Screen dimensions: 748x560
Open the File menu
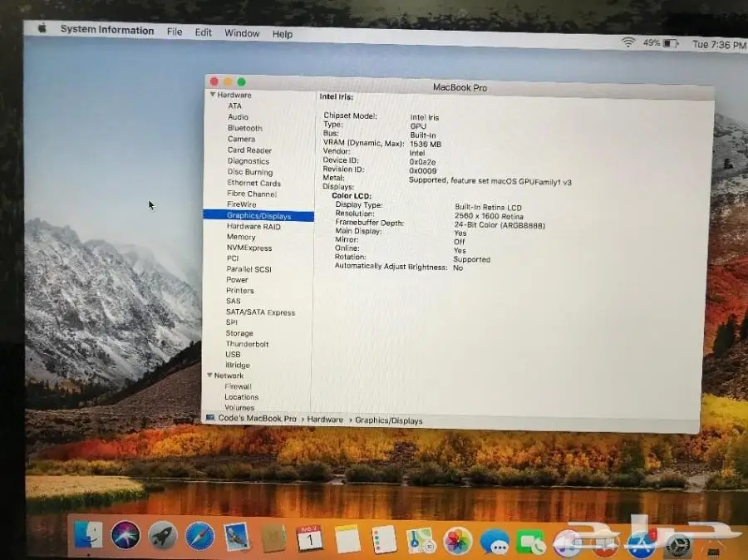(175, 32)
